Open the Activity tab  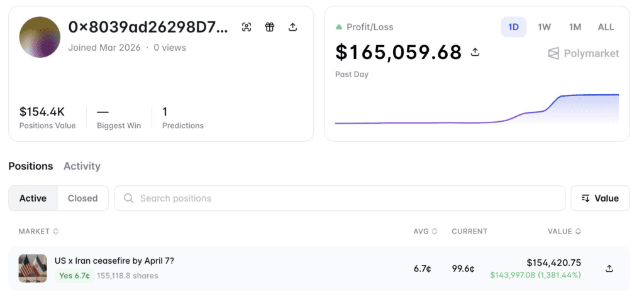click(82, 166)
